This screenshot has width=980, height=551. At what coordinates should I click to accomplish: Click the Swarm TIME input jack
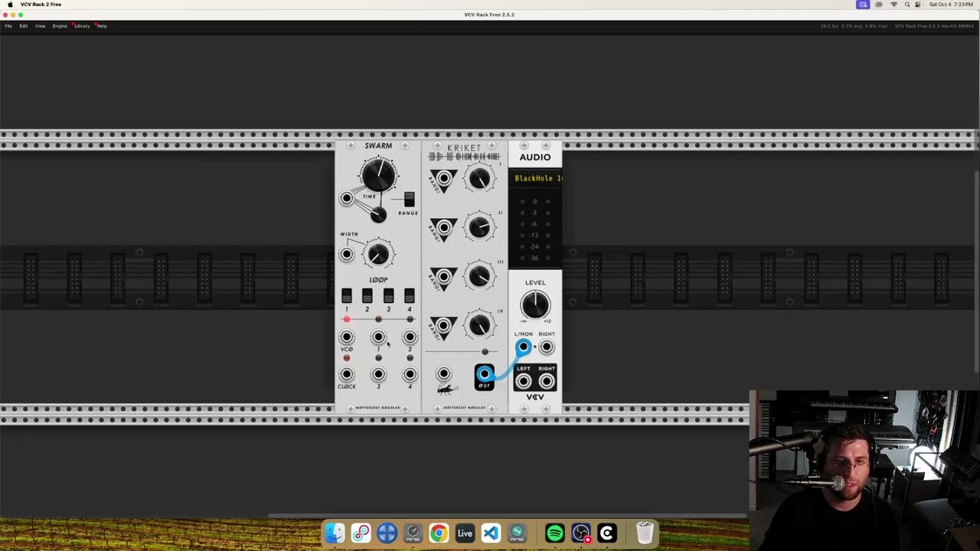[x=347, y=199]
